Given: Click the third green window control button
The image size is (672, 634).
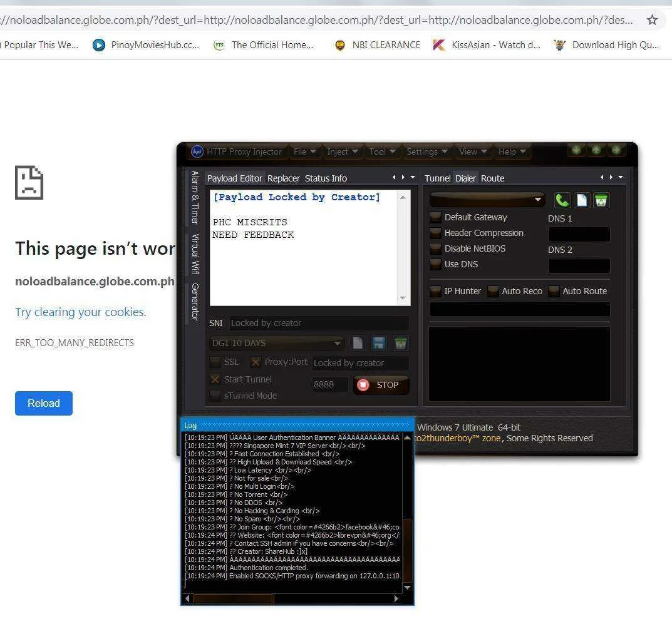Looking at the screenshot, I should (616, 150).
